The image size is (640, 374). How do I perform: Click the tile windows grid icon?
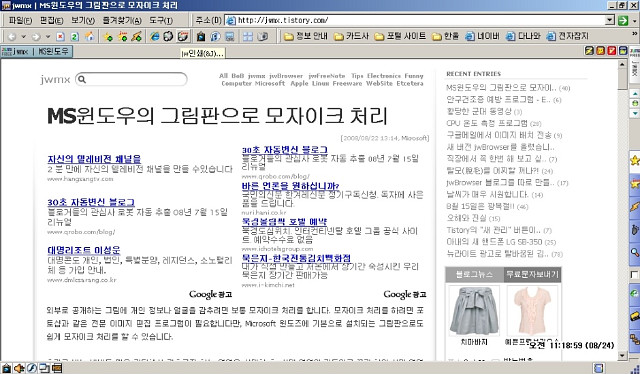pyautogui.click(x=248, y=36)
